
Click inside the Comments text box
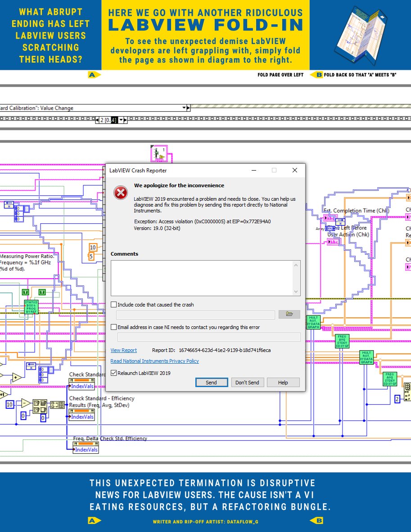202,278
